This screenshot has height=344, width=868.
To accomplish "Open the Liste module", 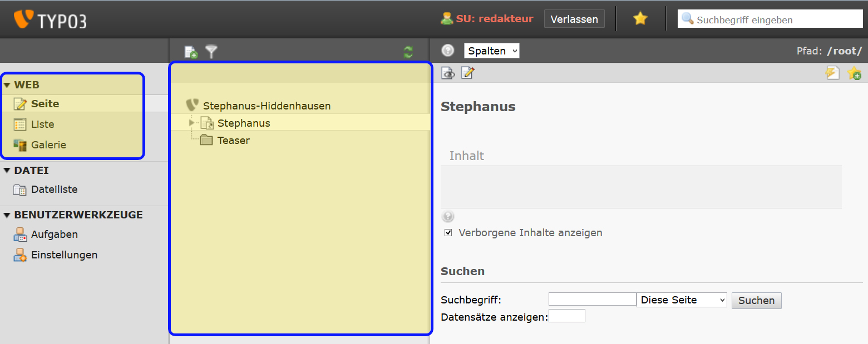I will tap(42, 124).
